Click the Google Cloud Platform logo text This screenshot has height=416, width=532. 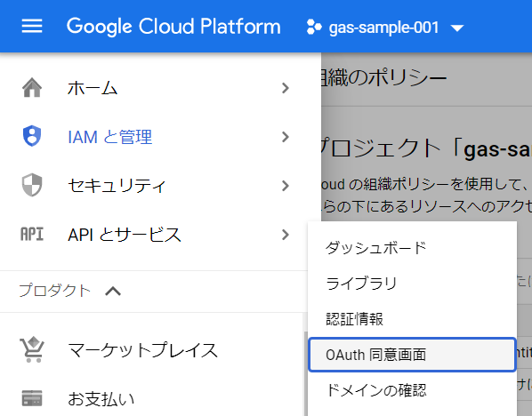[173, 27]
